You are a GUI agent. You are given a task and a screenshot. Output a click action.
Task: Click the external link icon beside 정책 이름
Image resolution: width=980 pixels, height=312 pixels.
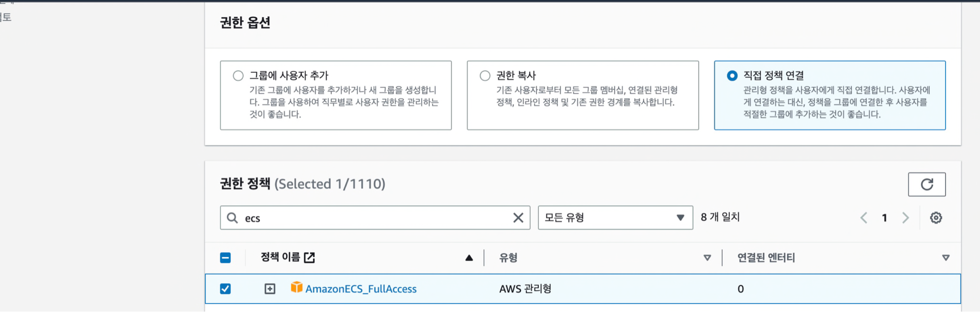(x=309, y=258)
